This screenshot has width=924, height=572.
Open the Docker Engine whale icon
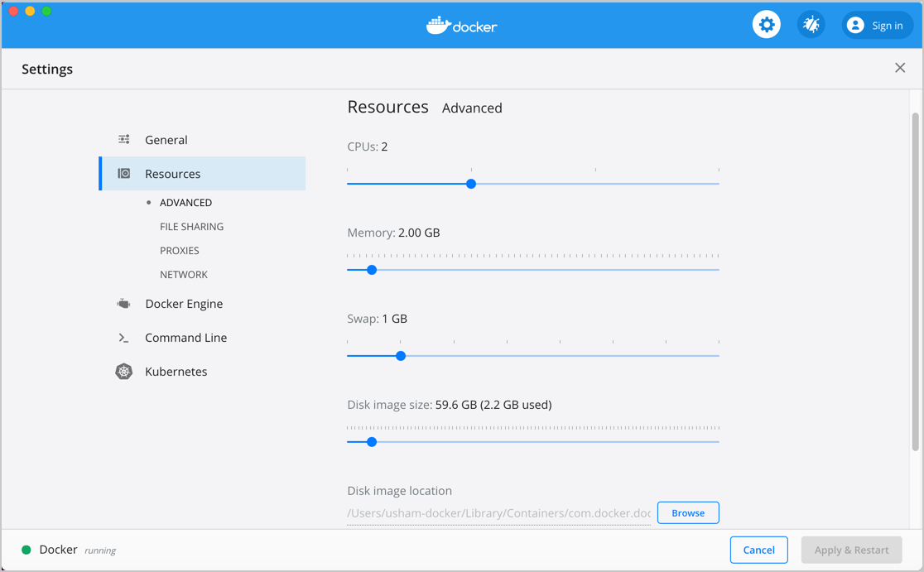tap(124, 304)
